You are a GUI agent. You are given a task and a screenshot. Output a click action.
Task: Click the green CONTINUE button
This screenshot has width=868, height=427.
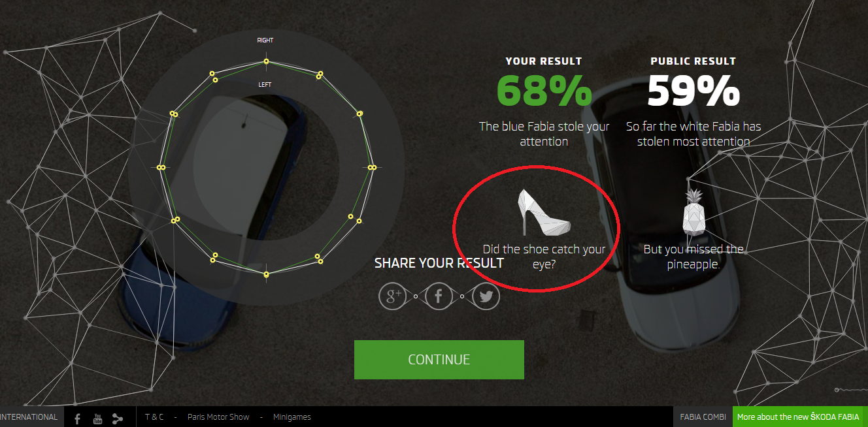[439, 360]
